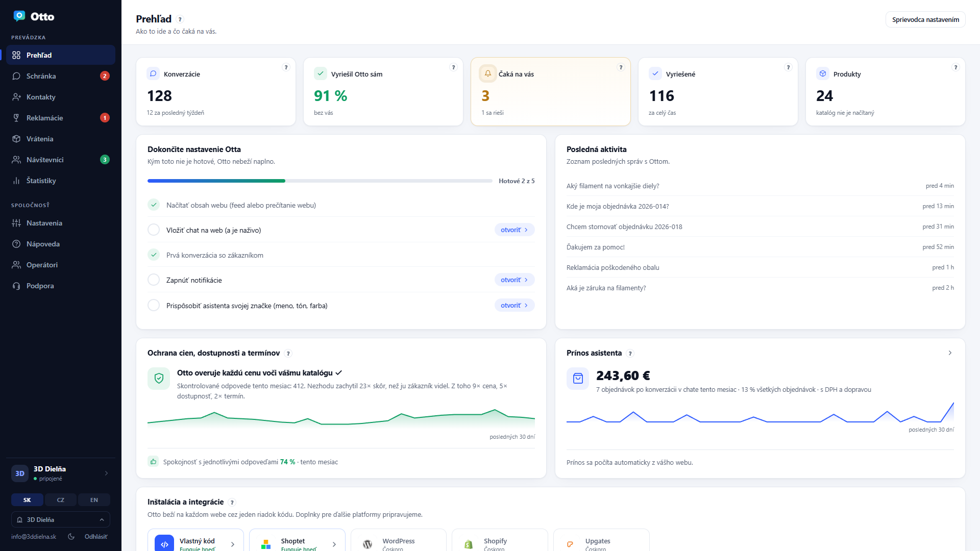Click the setup progress bar
This screenshot has width=980, height=551.
point(320,181)
